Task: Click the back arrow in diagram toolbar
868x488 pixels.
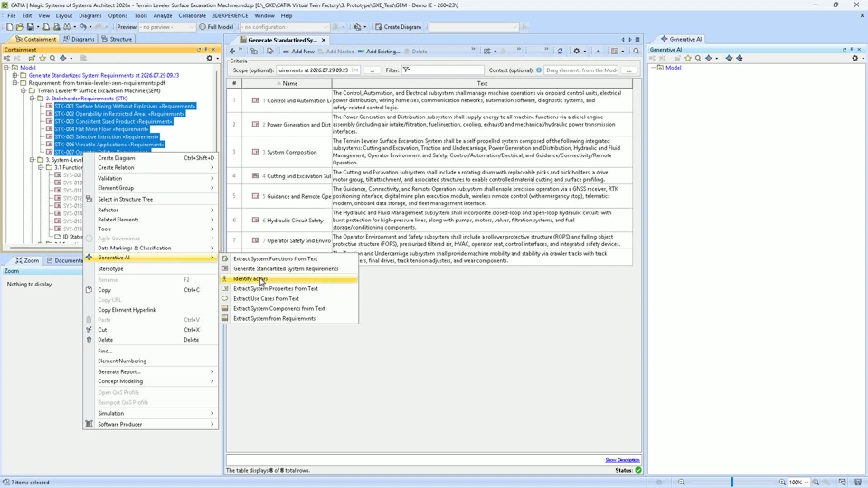Action: [x=232, y=51]
